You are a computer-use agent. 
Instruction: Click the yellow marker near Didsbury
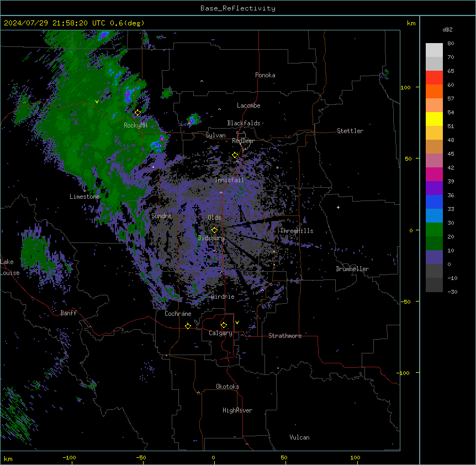(214, 230)
